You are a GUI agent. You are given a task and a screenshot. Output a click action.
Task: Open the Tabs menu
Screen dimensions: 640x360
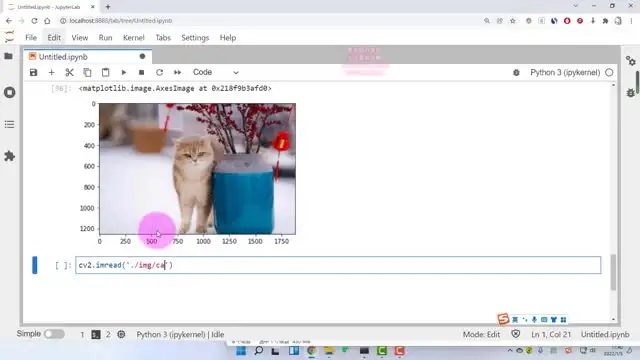[x=163, y=38]
